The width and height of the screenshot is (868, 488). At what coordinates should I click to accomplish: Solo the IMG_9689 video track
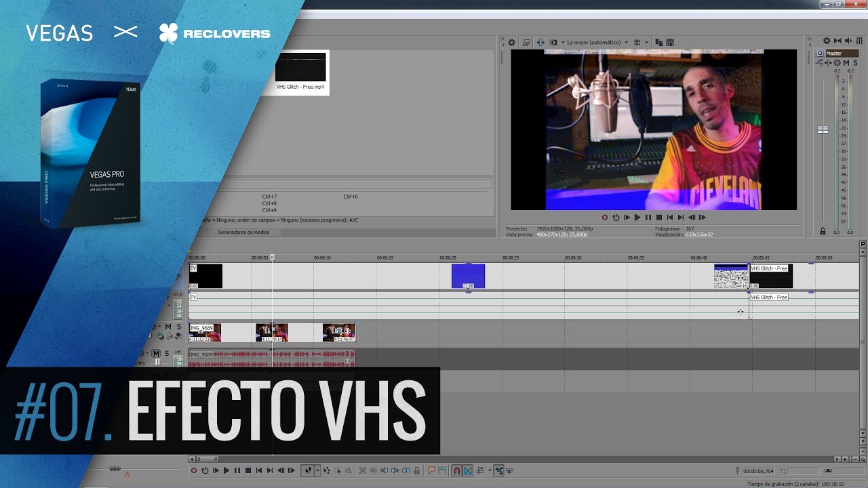tap(178, 327)
